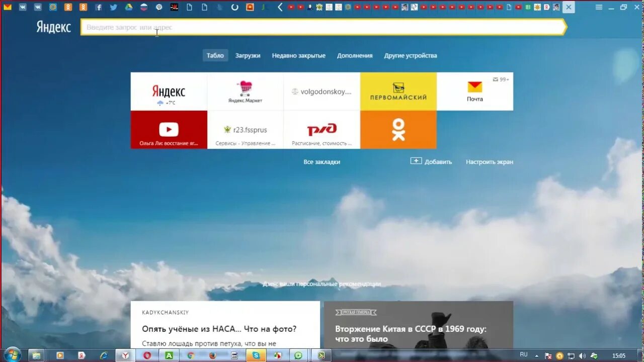Open the Другие устройства tab

[411, 55]
